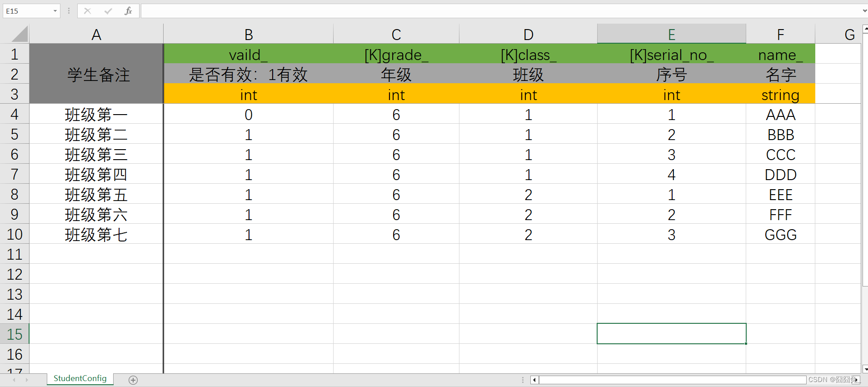Click the 'DDD' name cell
Screen dimensions: 868x387
[x=780, y=174]
